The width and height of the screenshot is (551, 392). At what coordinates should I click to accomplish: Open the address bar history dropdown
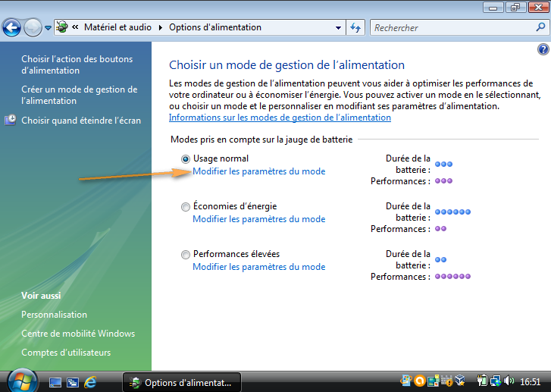pos(338,27)
